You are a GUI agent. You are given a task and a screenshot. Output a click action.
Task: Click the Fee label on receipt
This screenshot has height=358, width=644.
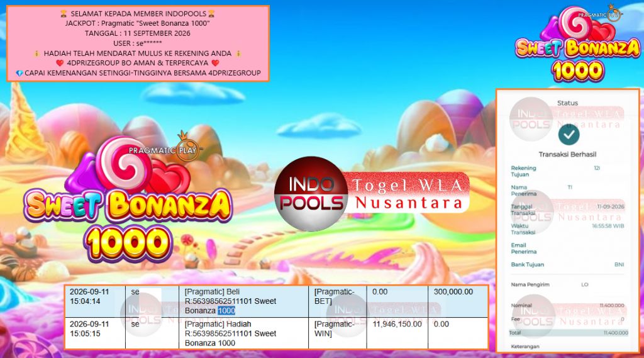pos(515,319)
